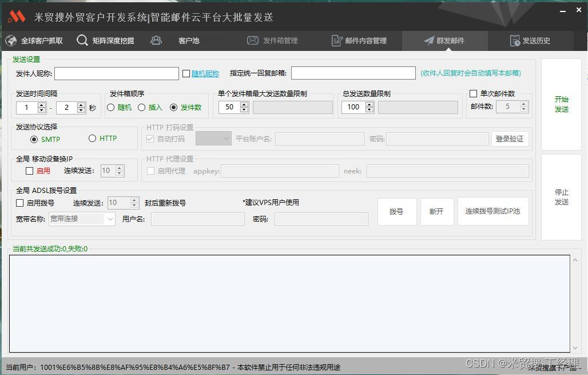Choose the HTTP protocol radio

pos(92,138)
